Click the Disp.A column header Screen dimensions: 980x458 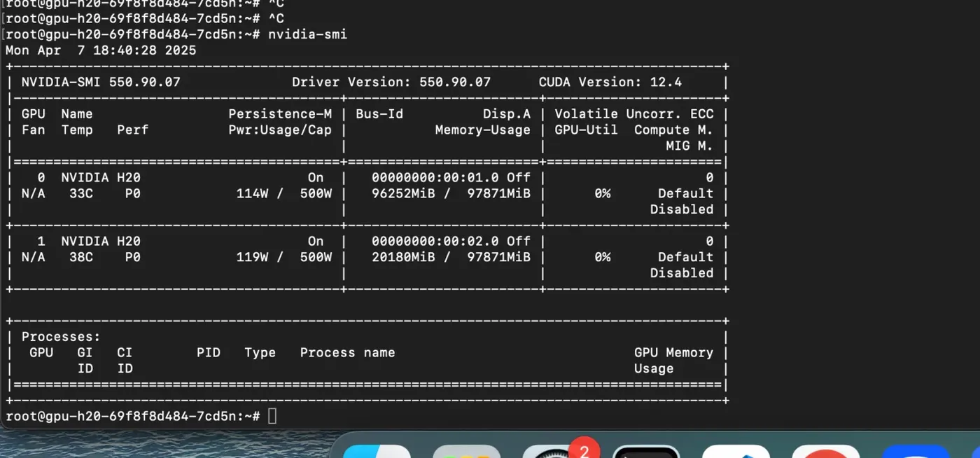[x=507, y=113]
